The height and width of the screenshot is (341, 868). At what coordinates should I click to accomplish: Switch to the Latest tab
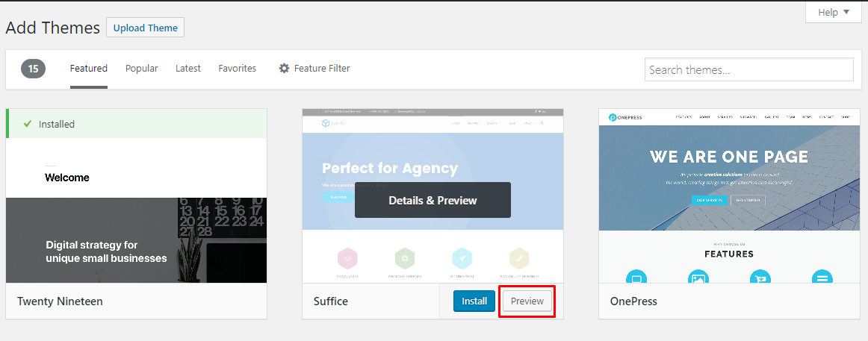point(188,69)
